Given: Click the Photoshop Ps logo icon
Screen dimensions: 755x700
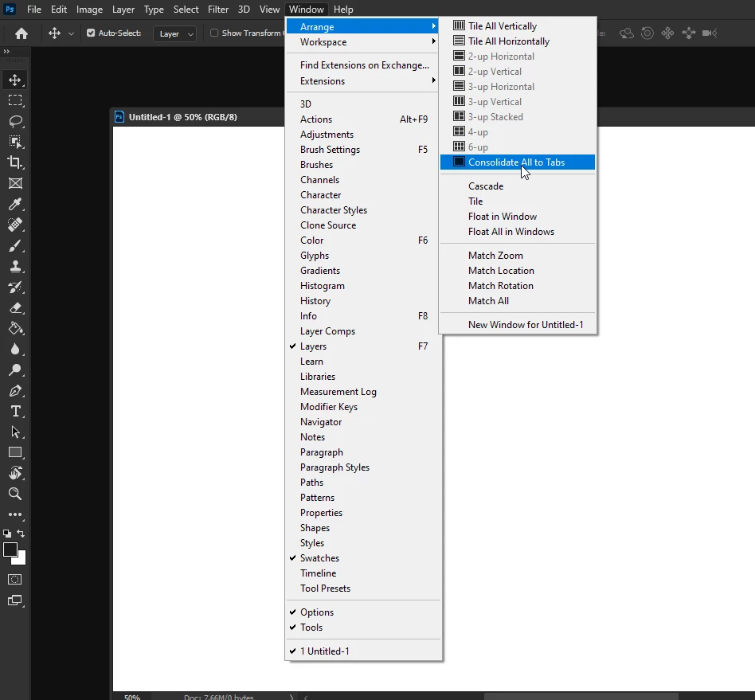Looking at the screenshot, I should 10,9.
